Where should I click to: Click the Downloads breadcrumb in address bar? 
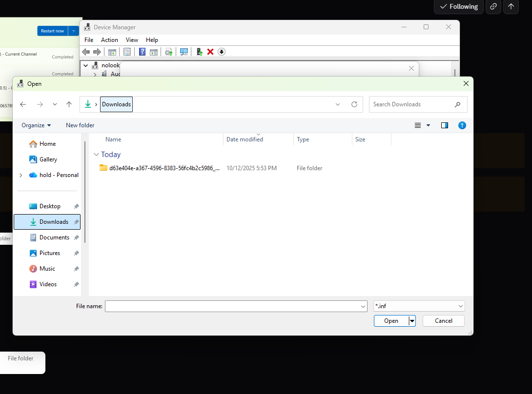[116, 104]
